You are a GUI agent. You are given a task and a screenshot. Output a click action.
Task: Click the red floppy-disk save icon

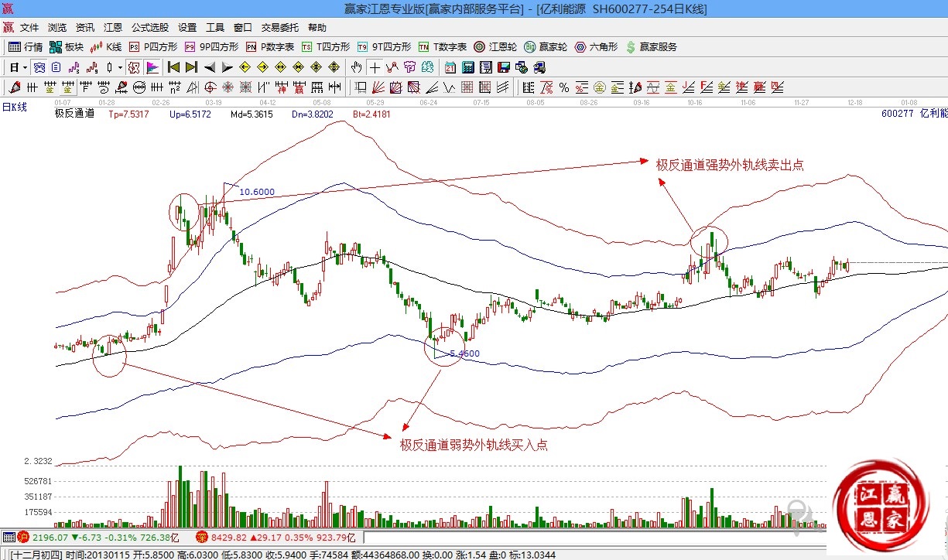(504, 67)
